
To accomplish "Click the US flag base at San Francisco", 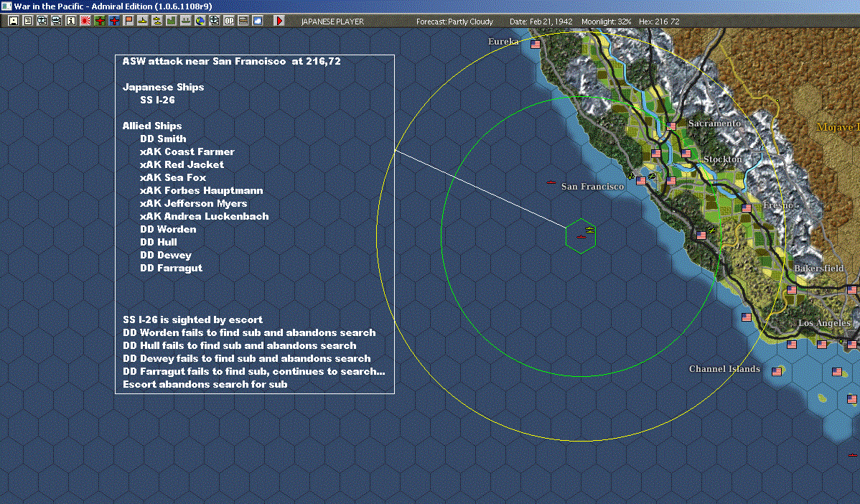I will pyautogui.click(x=641, y=181).
